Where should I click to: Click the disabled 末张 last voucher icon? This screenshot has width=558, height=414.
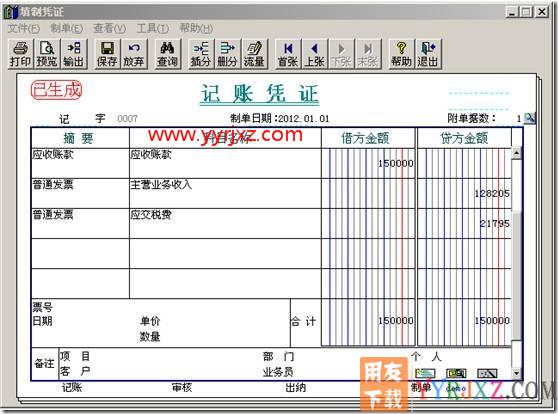(x=368, y=54)
